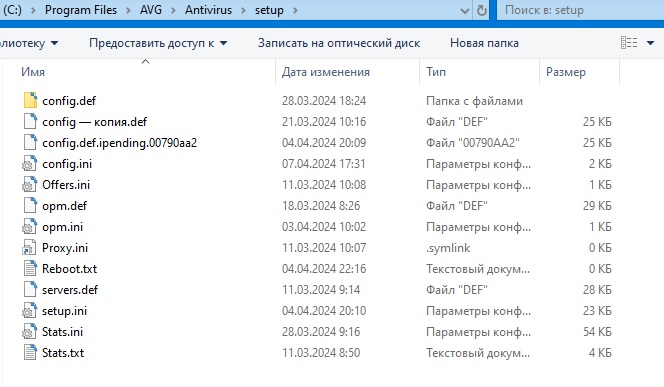Open the library dropdown menu
The width and height of the screenshot is (664, 387).
pos(29,43)
